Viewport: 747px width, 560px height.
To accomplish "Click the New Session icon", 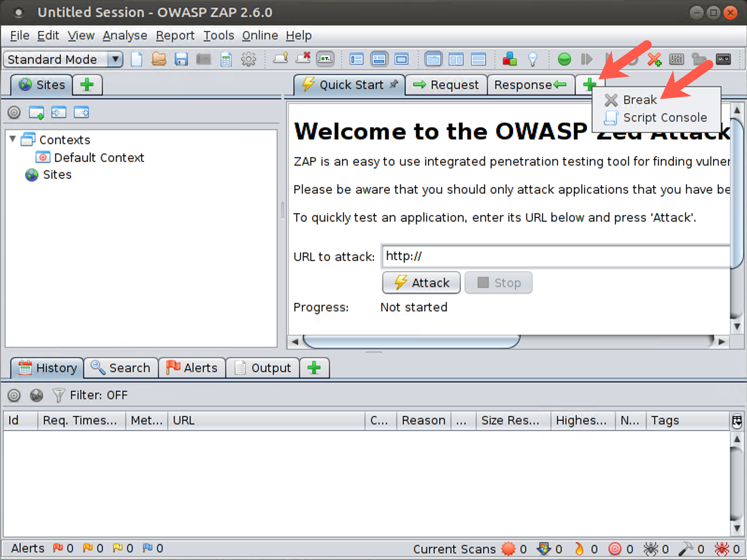I will click(136, 59).
